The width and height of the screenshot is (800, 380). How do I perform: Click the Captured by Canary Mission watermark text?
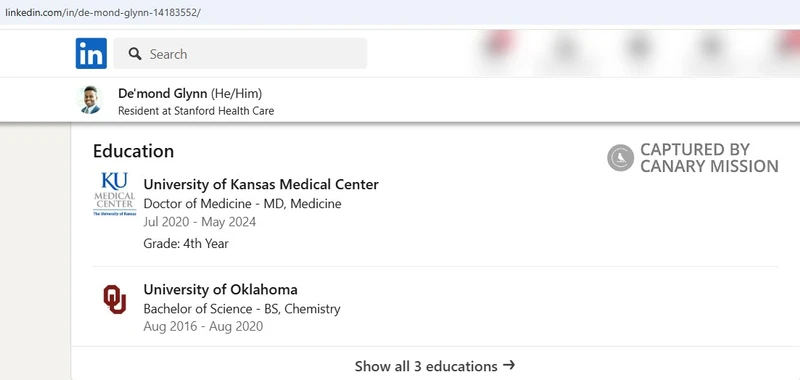coord(709,158)
